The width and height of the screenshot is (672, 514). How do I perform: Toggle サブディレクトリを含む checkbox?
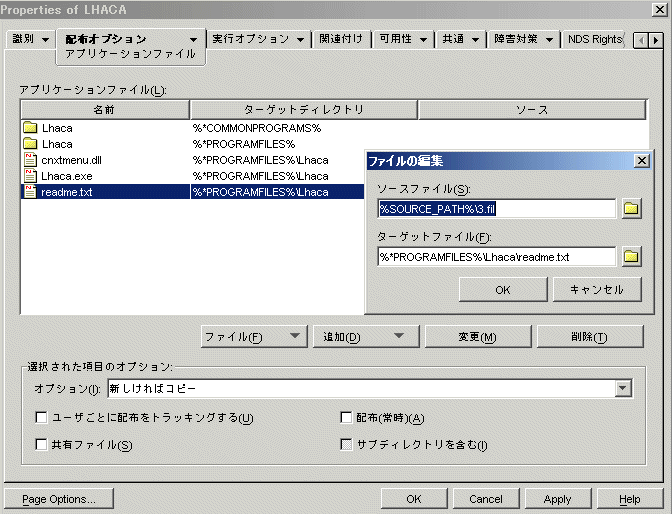click(x=346, y=444)
